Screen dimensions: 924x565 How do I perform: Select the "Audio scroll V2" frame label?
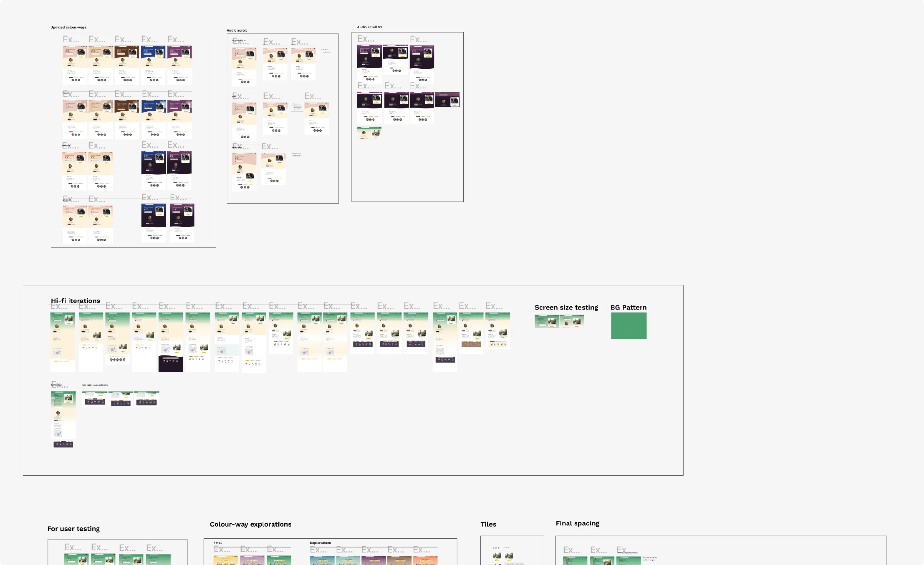pyautogui.click(x=369, y=27)
